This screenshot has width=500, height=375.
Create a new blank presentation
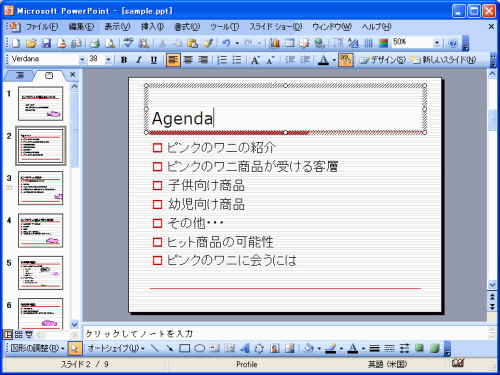click(x=16, y=43)
